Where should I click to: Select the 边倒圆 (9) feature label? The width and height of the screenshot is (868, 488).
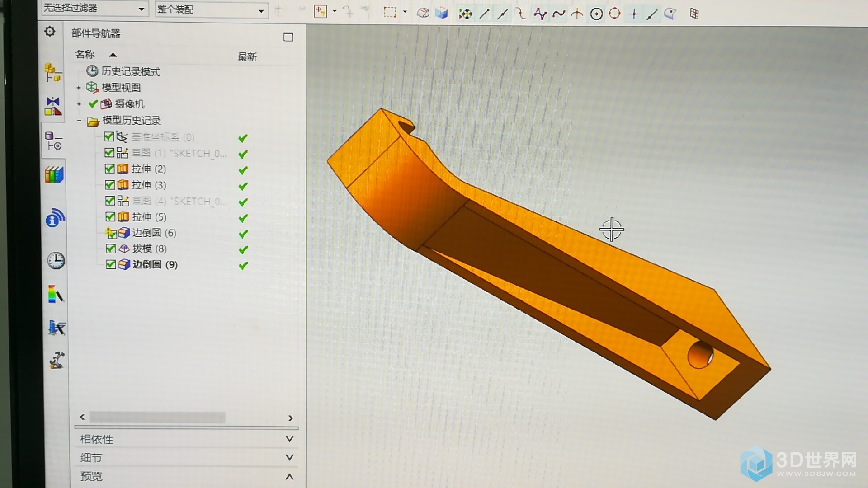coord(155,264)
